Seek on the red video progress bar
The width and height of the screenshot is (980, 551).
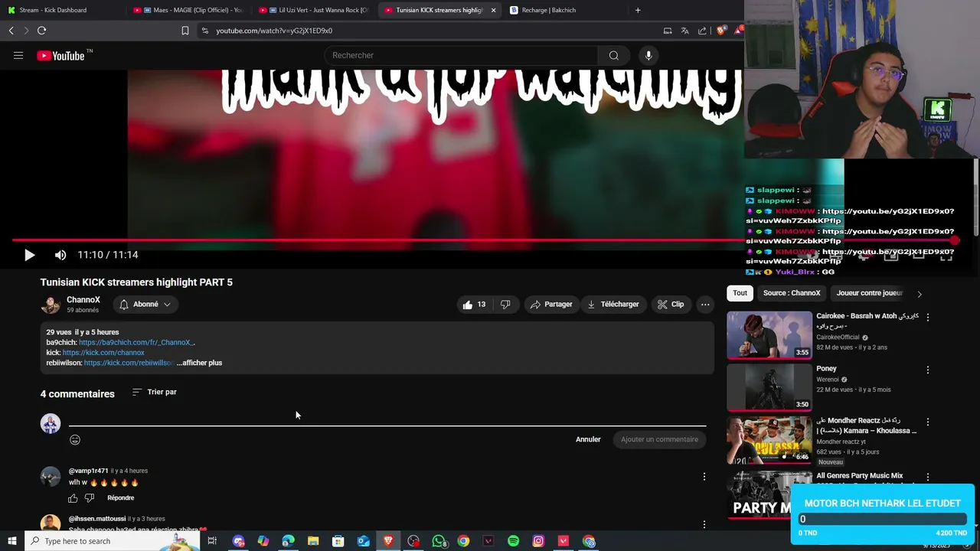tap(484, 240)
